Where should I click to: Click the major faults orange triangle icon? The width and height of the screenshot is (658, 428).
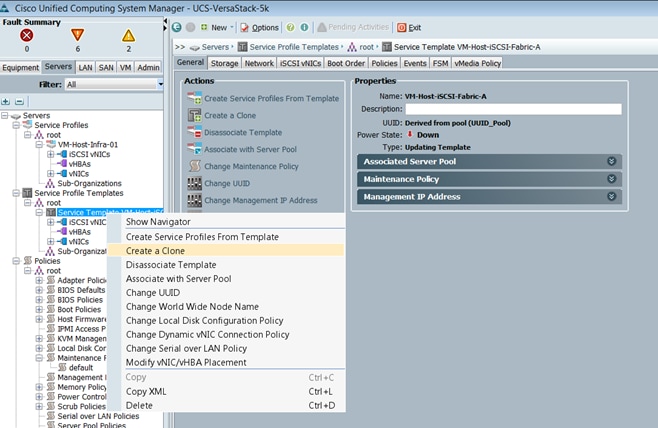coord(77,35)
